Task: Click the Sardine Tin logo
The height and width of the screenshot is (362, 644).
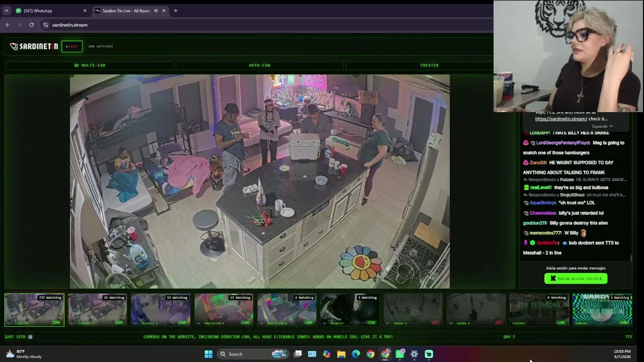Action: point(34,46)
